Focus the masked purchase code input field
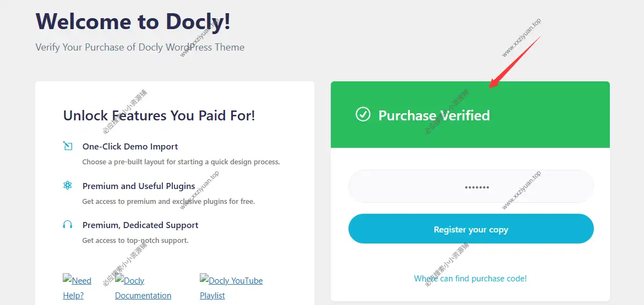The width and height of the screenshot is (644, 305). click(471, 187)
